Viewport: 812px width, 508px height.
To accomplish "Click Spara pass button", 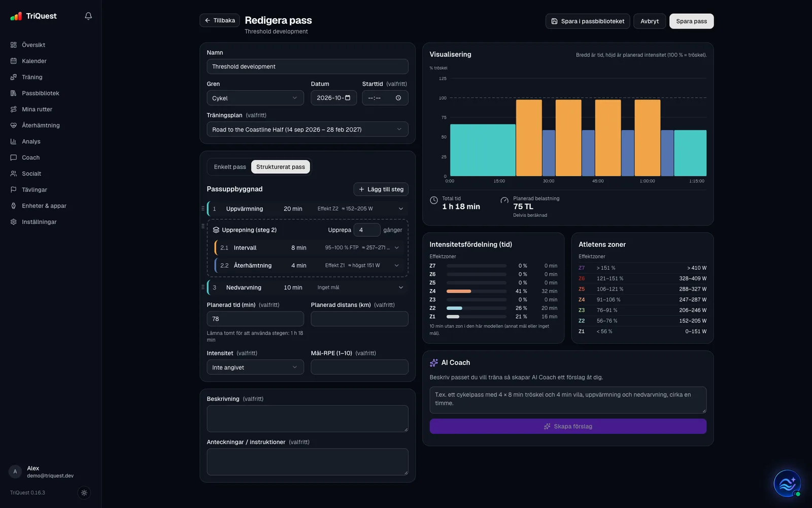I will click(691, 21).
